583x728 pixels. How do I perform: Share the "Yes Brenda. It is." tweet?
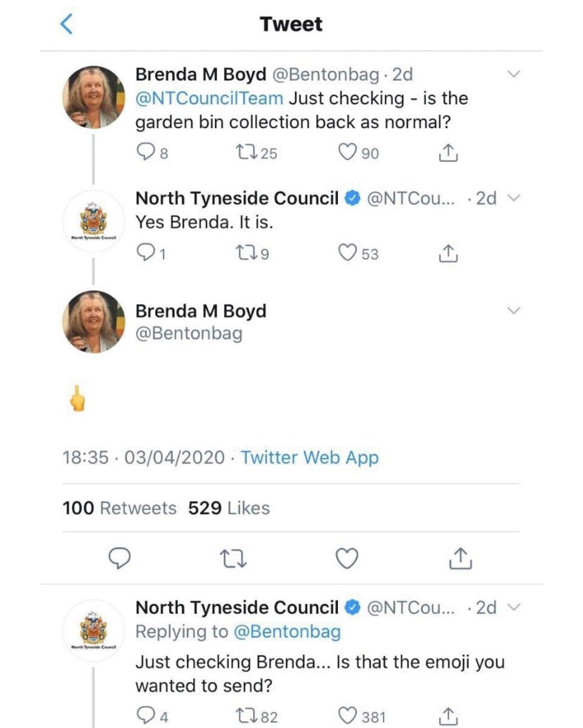(x=448, y=253)
